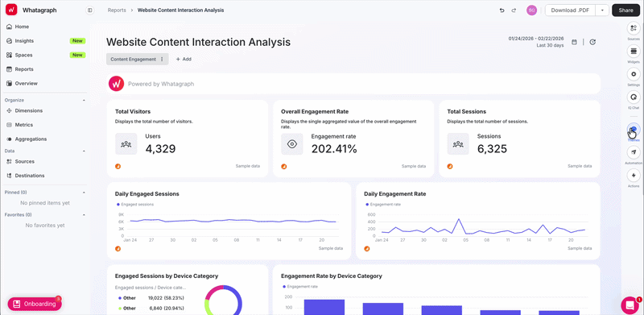
Task: Collapse the Organize section
Action: coord(84,100)
